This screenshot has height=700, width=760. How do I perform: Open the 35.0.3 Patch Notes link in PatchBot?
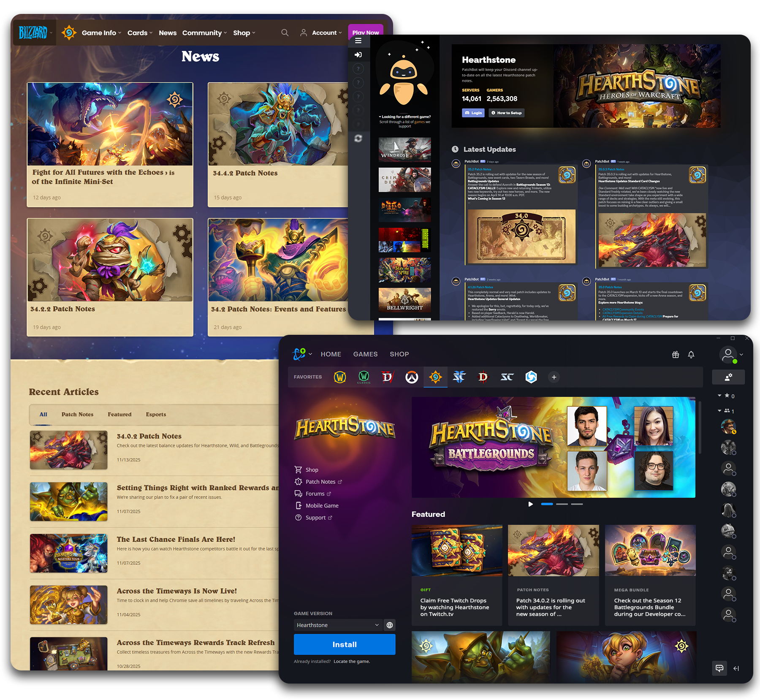pos(611,169)
